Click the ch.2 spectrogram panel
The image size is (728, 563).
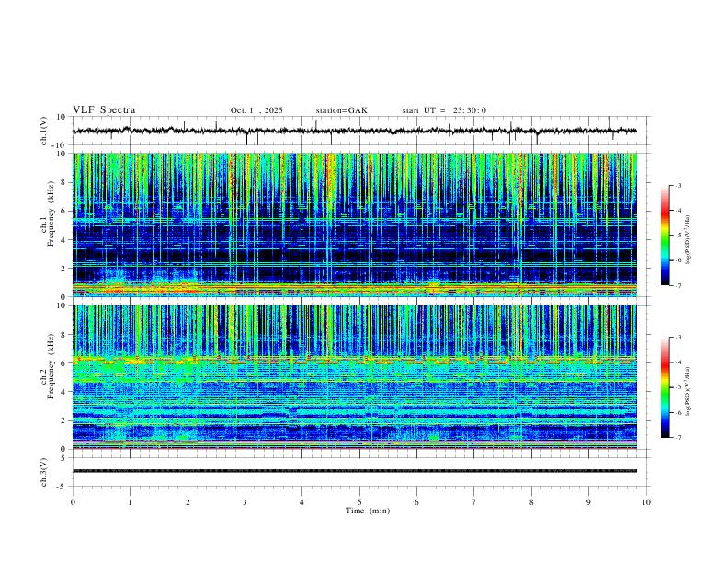click(354, 377)
